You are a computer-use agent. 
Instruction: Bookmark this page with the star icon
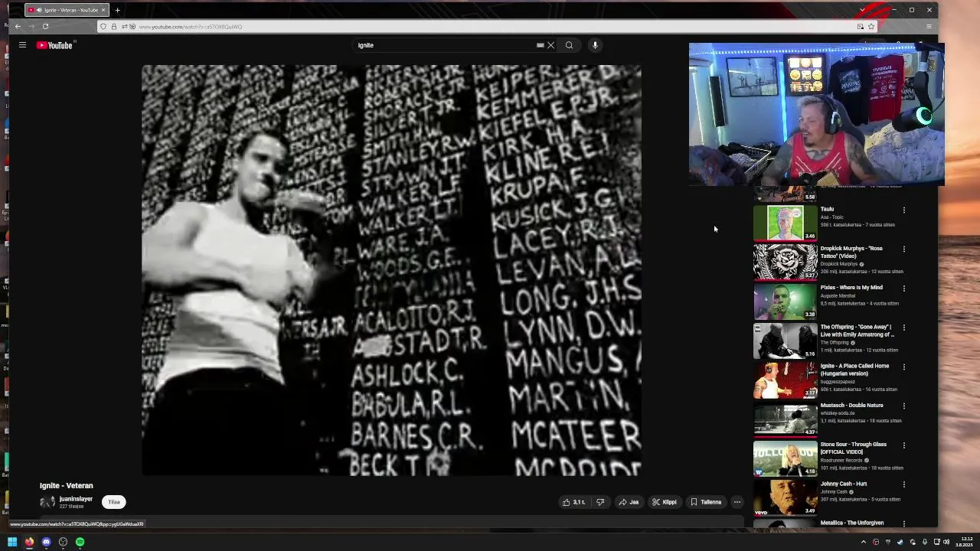tap(871, 27)
